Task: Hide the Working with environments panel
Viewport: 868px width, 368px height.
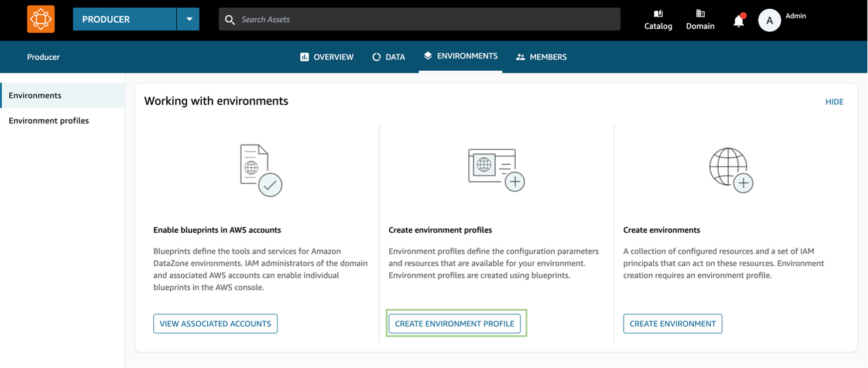Action: pyautogui.click(x=834, y=102)
